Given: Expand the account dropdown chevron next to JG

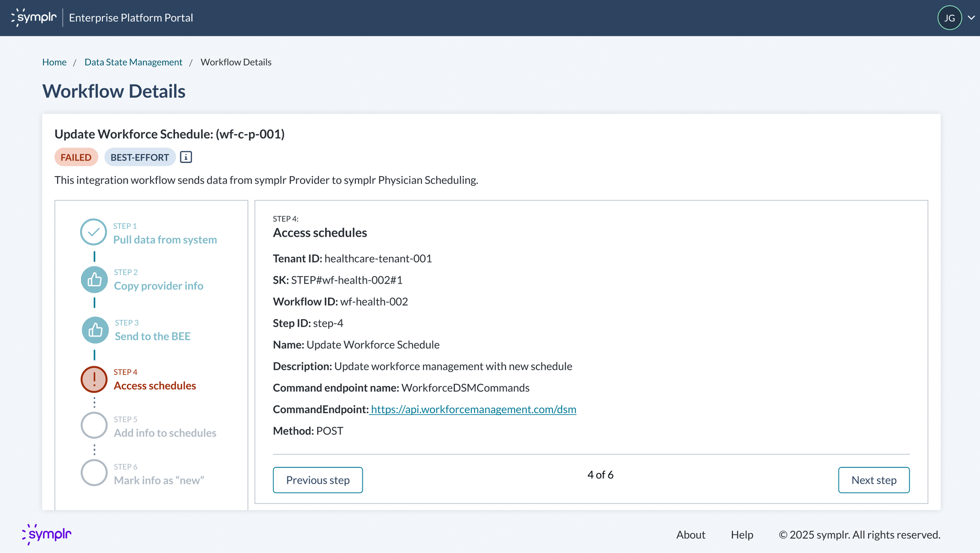Looking at the screenshot, I should [971, 17].
